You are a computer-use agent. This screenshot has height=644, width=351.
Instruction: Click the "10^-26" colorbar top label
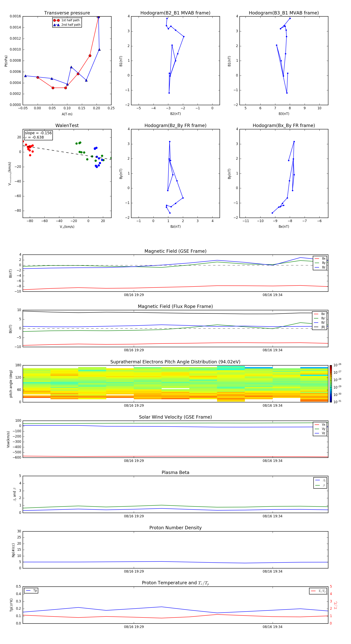click(337, 365)
